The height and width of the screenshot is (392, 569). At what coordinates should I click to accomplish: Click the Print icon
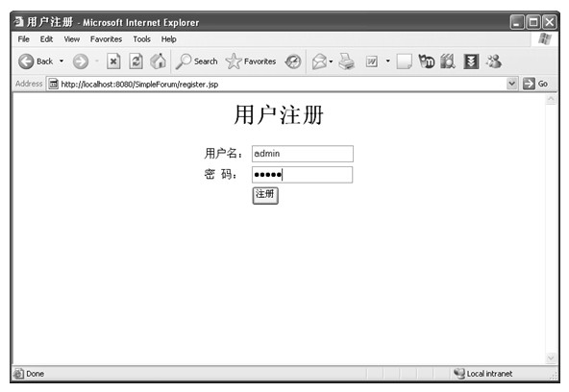click(x=346, y=61)
